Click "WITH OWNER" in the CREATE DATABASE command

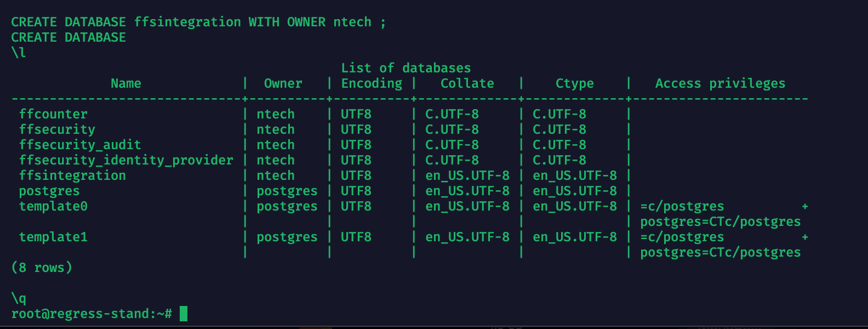point(287,22)
